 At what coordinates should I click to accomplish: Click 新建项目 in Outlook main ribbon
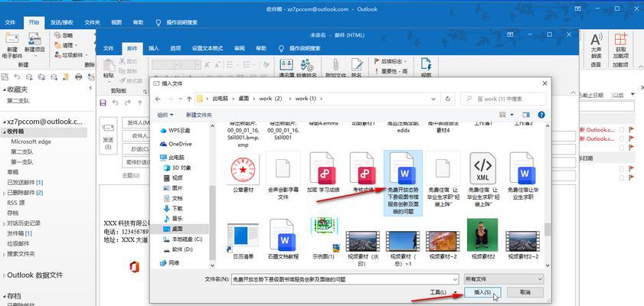[34, 46]
